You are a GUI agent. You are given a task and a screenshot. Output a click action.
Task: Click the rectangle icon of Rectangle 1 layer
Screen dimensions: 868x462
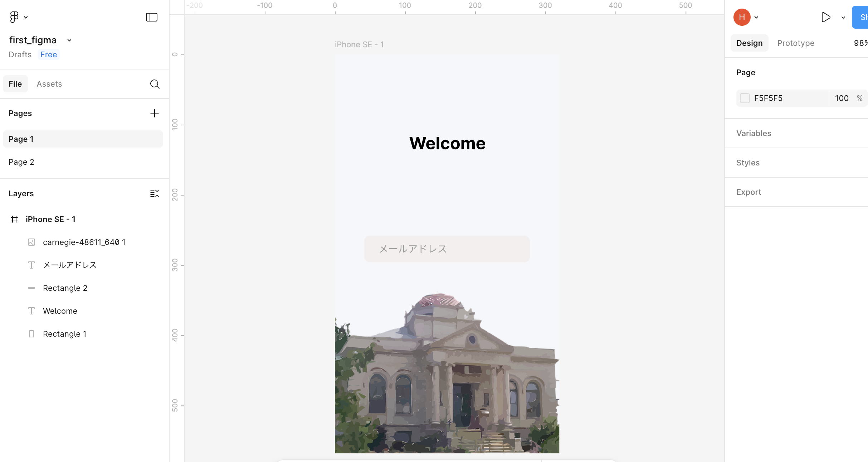point(31,334)
